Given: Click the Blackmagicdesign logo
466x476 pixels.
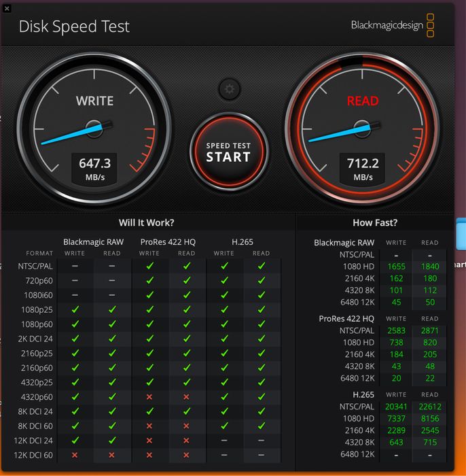Looking at the screenshot, I should pyautogui.click(x=393, y=26).
